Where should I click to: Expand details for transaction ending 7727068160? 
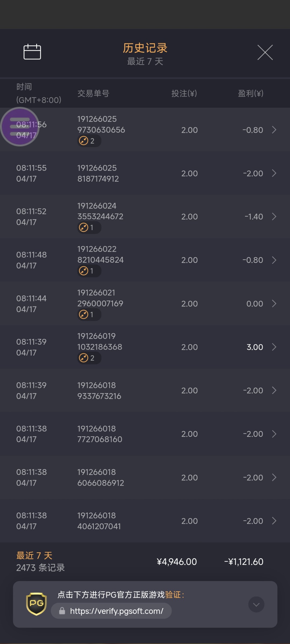point(274,434)
